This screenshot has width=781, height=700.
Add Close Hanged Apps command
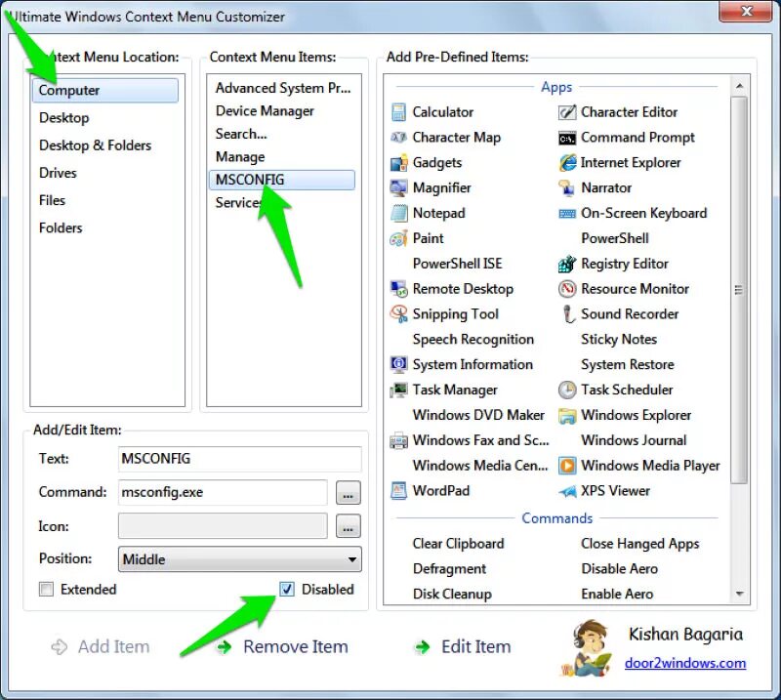[640, 544]
